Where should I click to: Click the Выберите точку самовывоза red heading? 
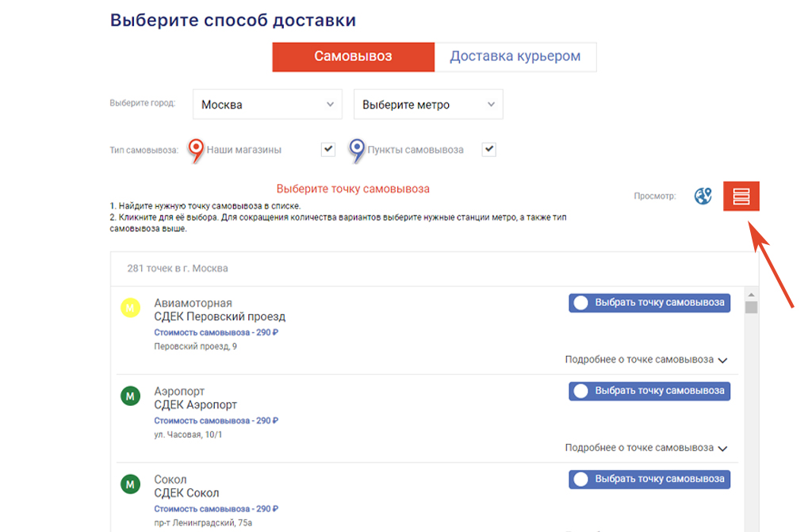click(353, 189)
